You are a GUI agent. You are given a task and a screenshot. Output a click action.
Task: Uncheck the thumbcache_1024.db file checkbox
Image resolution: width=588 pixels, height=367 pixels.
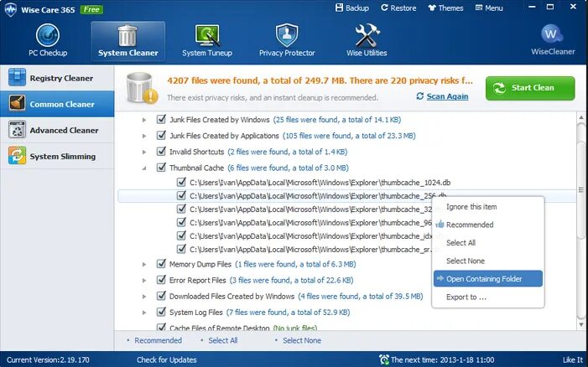tap(181, 183)
